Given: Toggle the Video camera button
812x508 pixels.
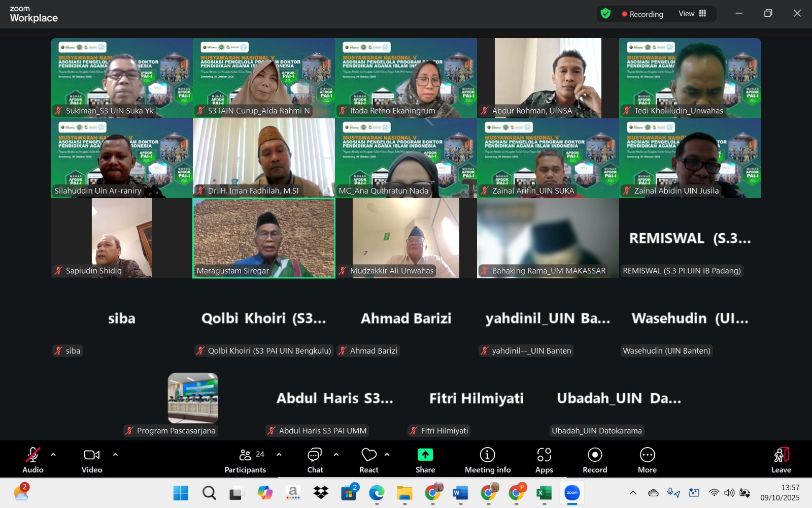Looking at the screenshot, I should [92, 459].
